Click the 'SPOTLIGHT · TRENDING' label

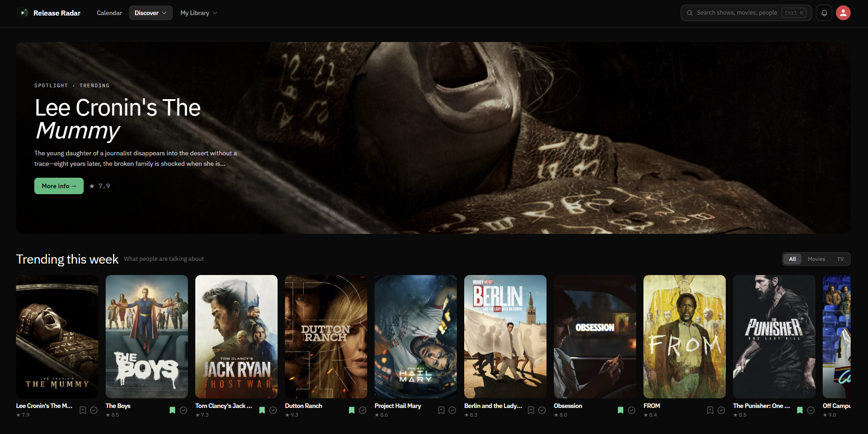(72, 85)
